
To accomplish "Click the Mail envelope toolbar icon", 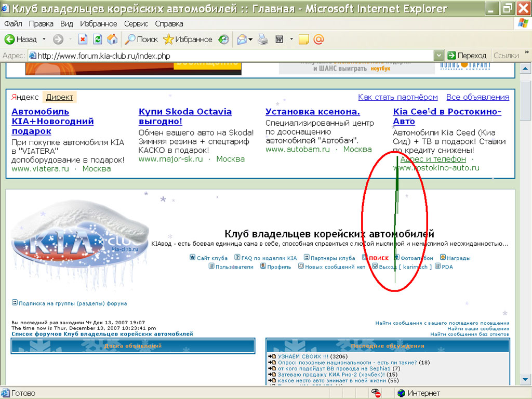I will 242,39.
